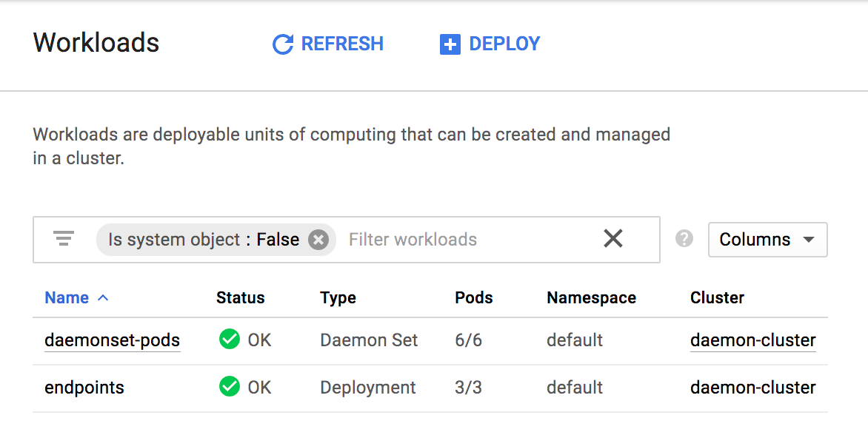Image resolution: width=868 pixels, height=435 pixels.
Task: Click the Cluster column header
Action: click(717, 298)
